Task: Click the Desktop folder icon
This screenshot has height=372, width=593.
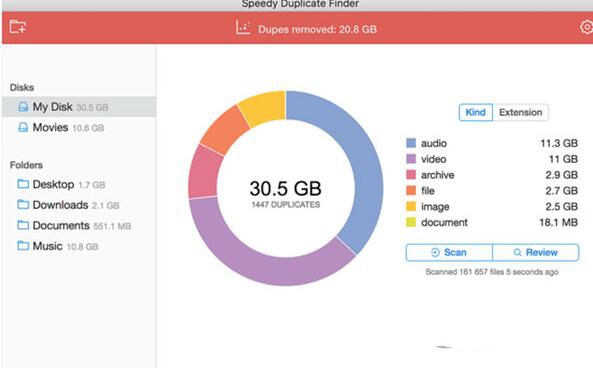Action: coord(23,184)
